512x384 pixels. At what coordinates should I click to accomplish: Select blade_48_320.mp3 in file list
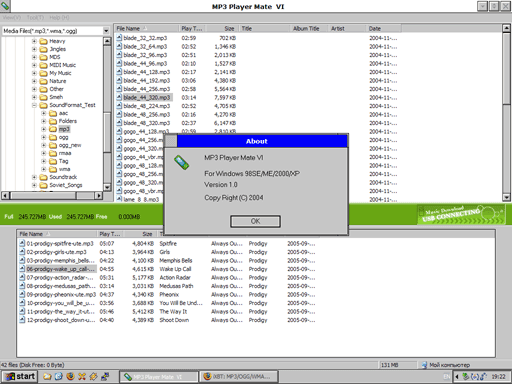click(x=147, y=123)
